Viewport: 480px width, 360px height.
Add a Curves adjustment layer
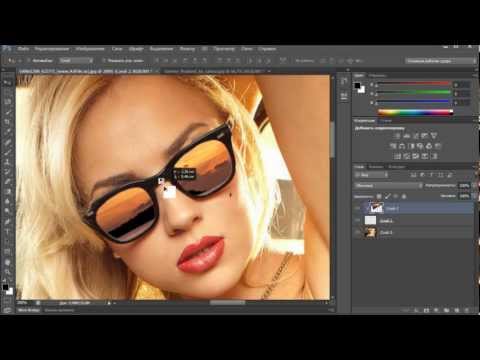click(416, 136)
